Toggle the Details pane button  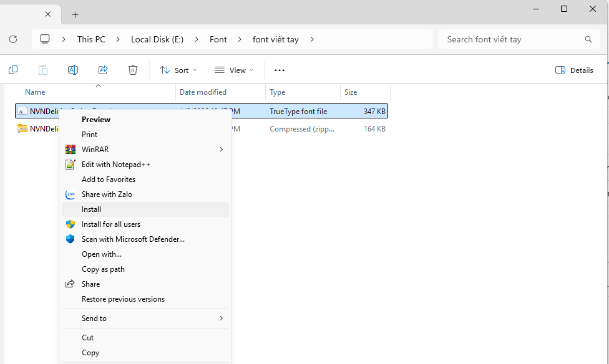pyautogui.click(x=574, y=70)
